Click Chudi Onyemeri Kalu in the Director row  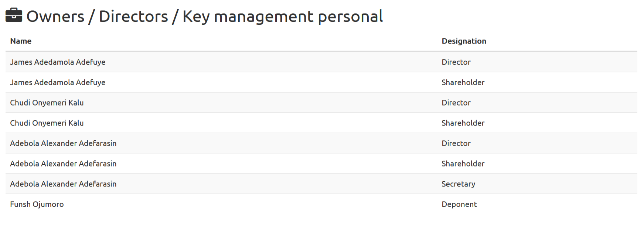coord(47,103)
